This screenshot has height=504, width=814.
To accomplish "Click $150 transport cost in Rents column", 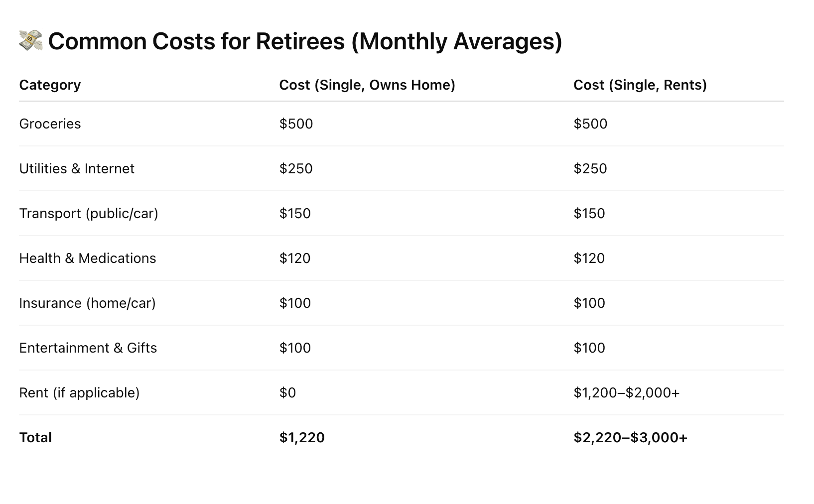I will (589, 213).
